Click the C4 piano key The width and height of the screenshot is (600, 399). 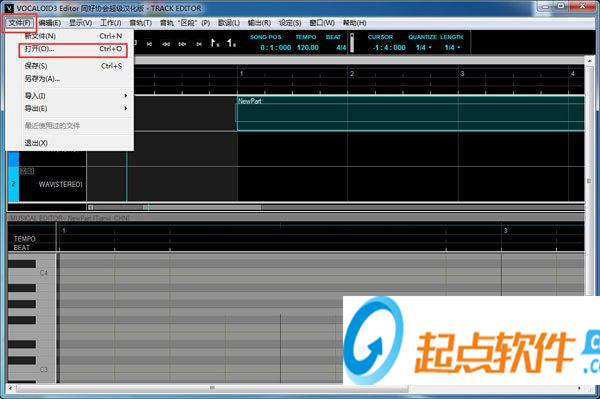[x=32, y=273]
